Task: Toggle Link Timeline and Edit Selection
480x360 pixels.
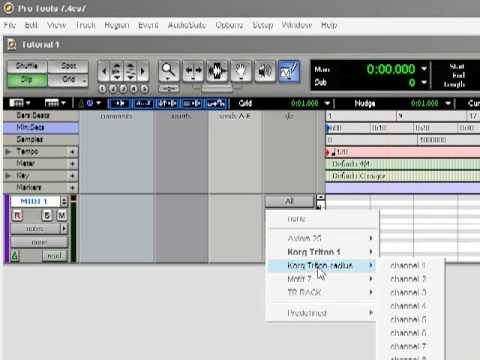Action: pos(167,103)
